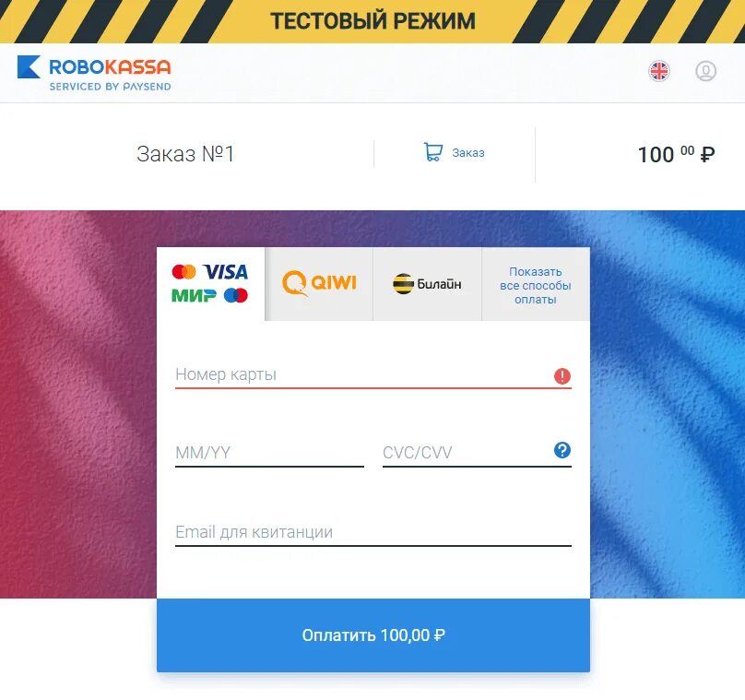745x700 pixels.
Task: Open the CVC/CVV help question icon
Action: [562, 449]
